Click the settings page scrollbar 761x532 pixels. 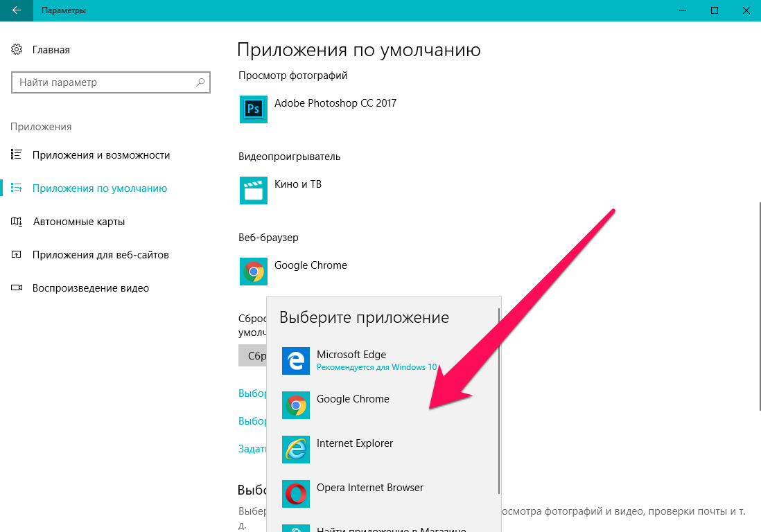759,306
